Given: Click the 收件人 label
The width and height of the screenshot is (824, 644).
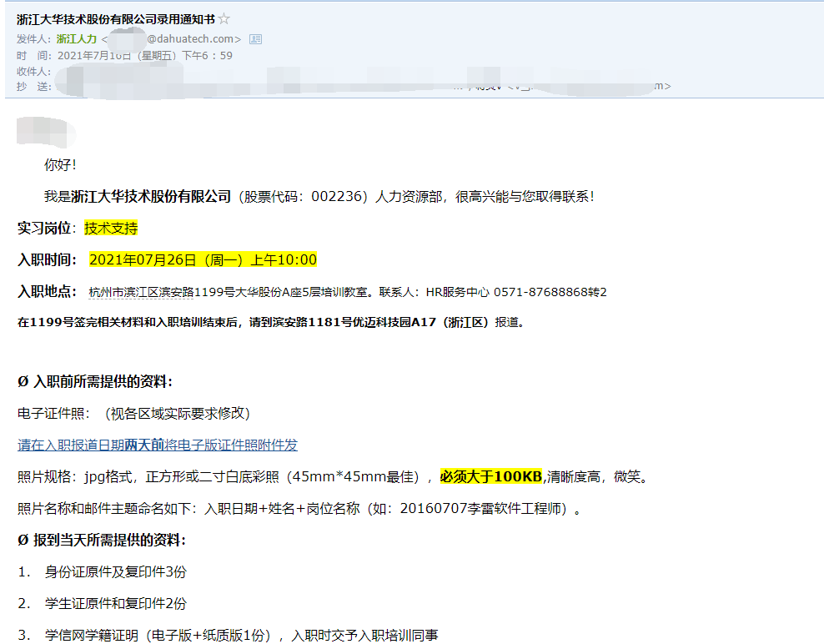Looking at the screenshot, I should [x=33, y=72].
